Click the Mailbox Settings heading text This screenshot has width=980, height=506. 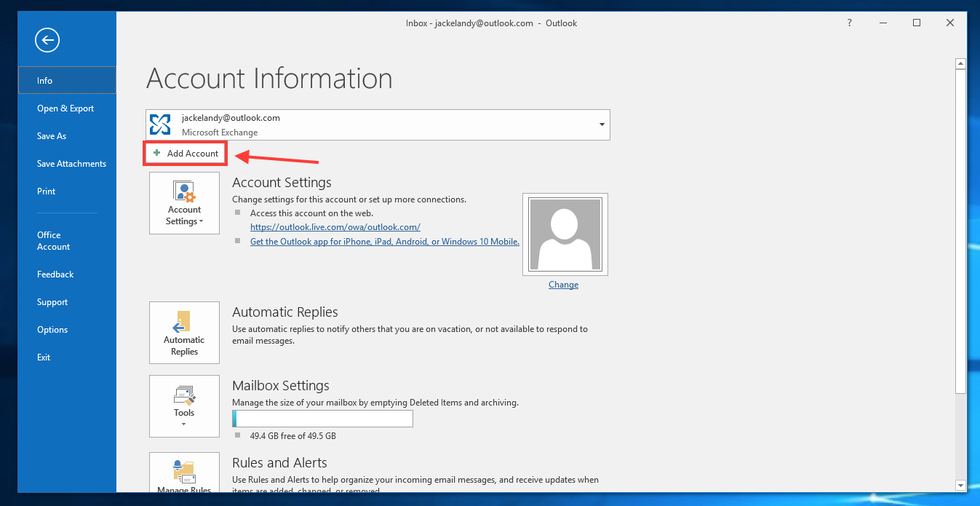281,386
